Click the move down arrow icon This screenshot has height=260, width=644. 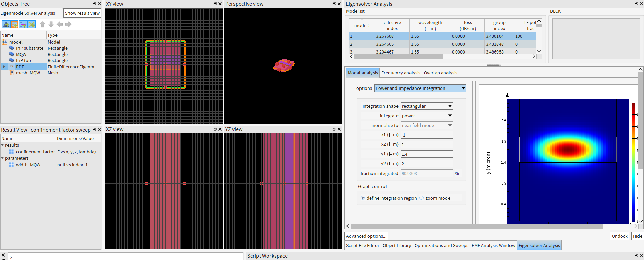click(51, 24)
